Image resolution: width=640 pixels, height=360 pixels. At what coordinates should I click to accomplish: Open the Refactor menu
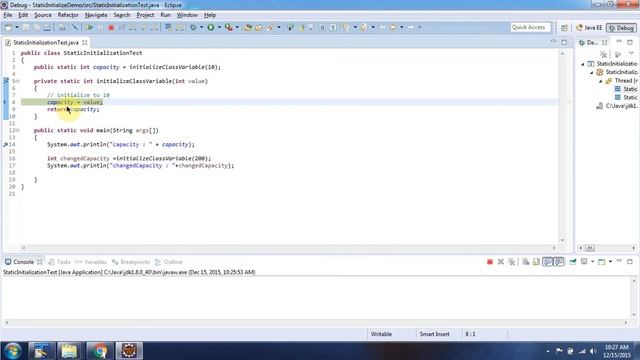(68, 15)
